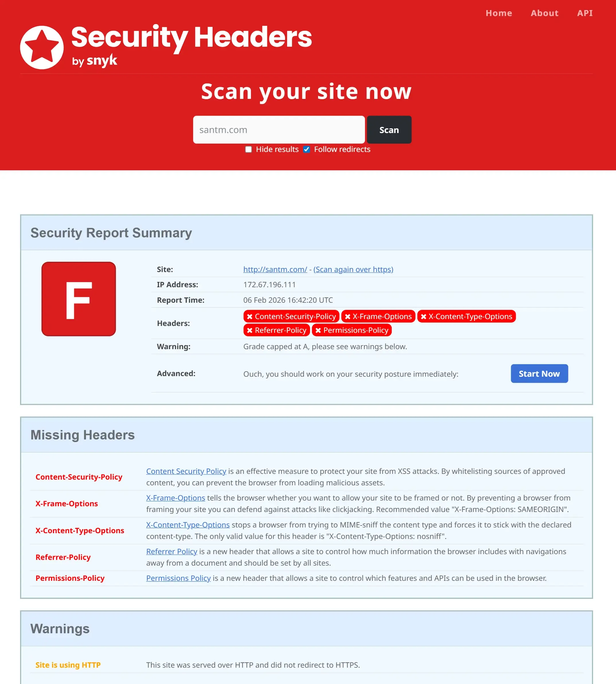Screen dimensions: 616x684
Task: Click the Security Headers star logo
Action: click(x=42, y=47)
